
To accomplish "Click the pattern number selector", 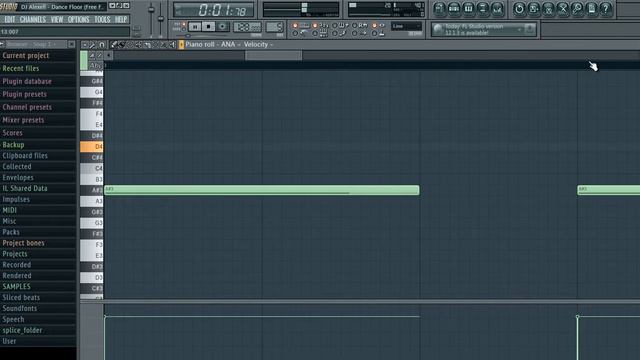I will point(275,27).
